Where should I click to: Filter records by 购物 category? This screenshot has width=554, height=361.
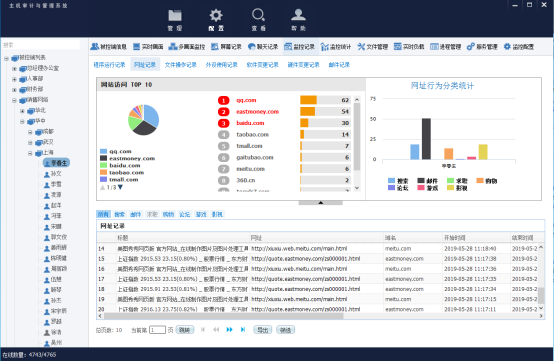tap(169, 214)
